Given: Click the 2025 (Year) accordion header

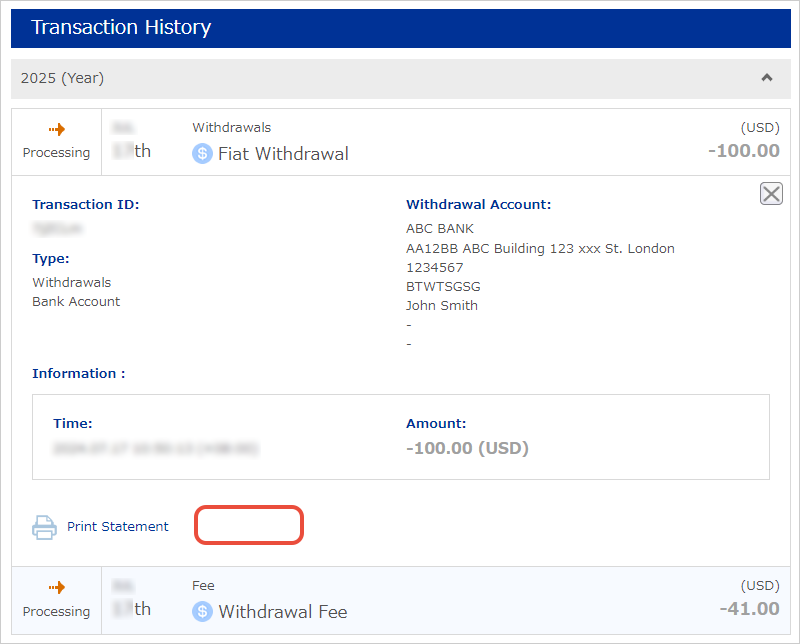Looking at the screenshot, I should [x=400, y=78].
